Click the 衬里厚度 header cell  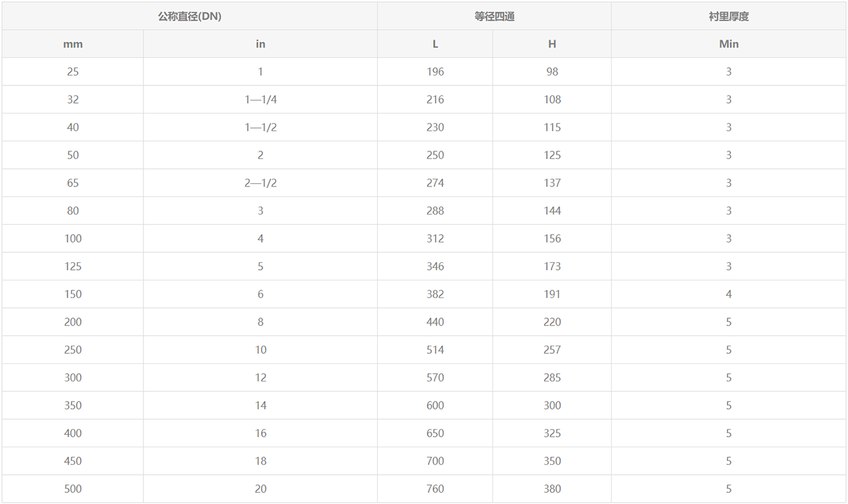point(729,16)
